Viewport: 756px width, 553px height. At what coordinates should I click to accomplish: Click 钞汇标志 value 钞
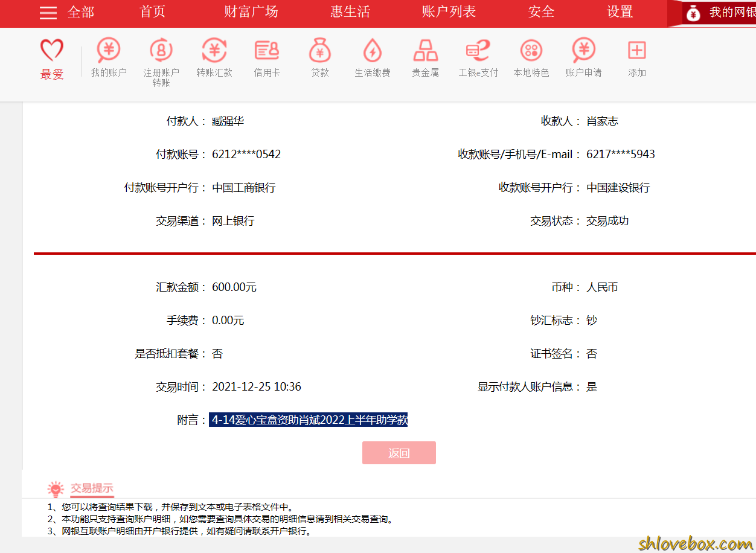coord(592,321)
